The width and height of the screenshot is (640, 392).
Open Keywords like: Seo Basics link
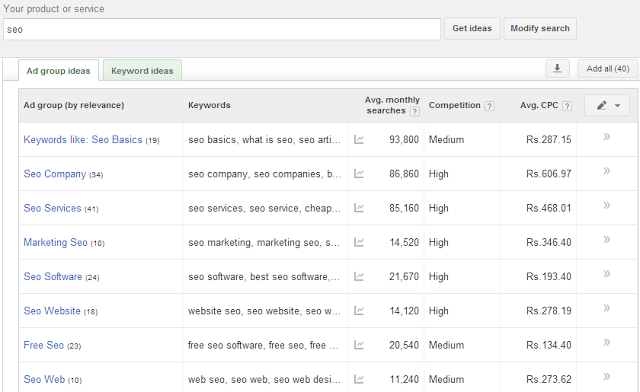83,140
